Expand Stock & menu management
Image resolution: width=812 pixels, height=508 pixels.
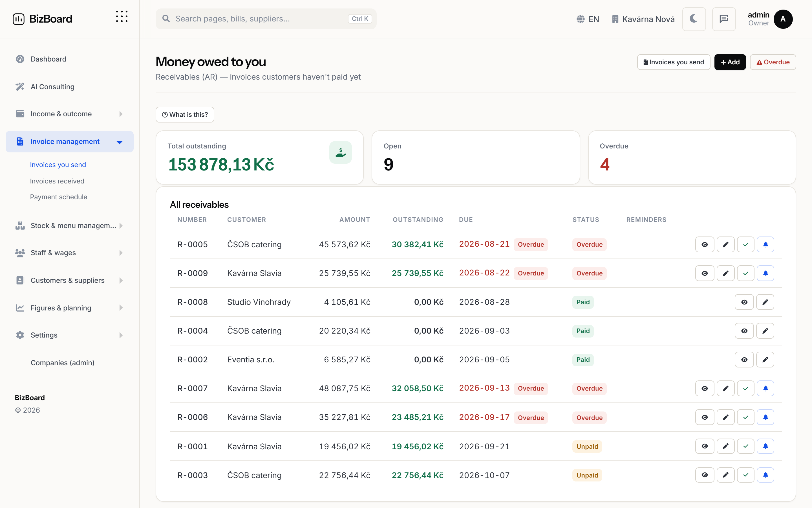tap(69, 225)
